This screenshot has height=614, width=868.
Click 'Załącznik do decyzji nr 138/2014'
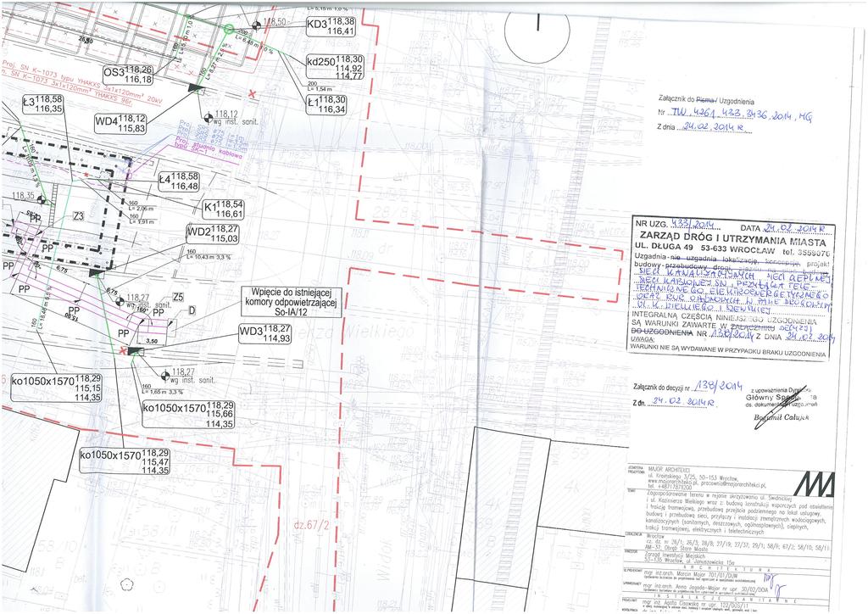coord(687,387)
